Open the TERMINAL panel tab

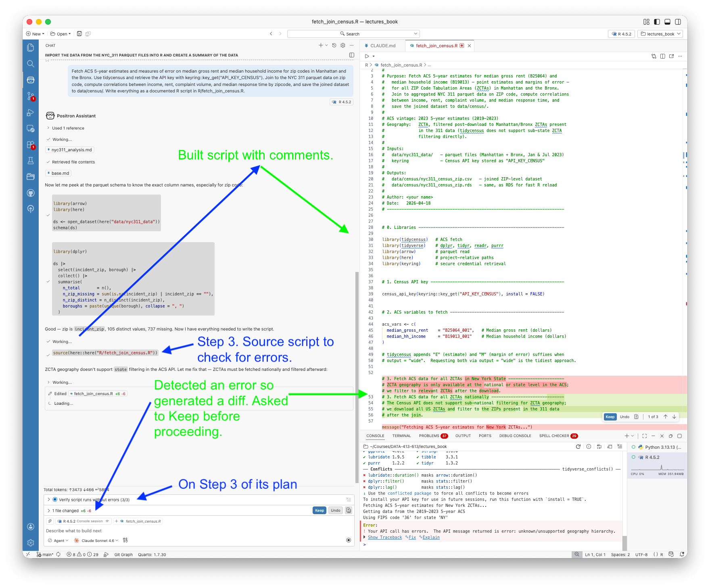(401, 436)
